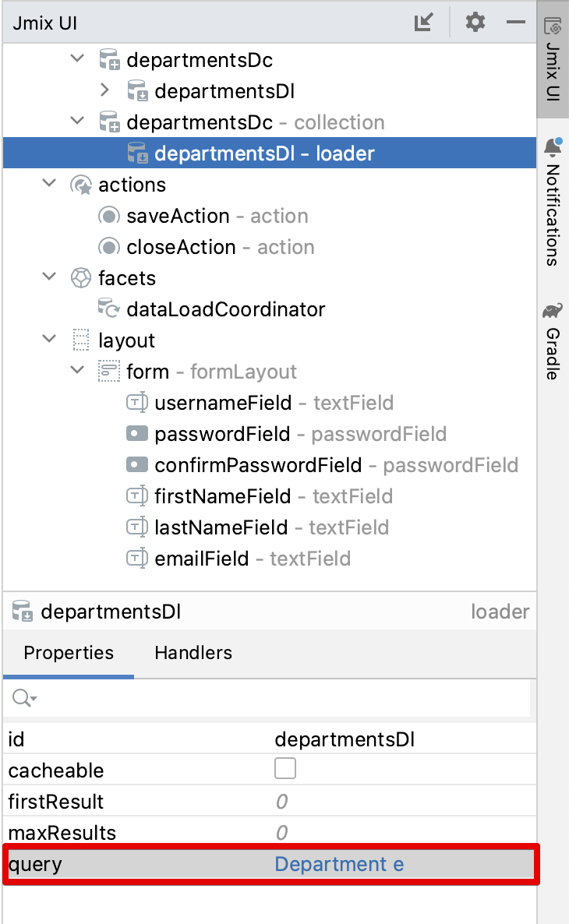Click the saveAction action icon
Image resolution: width=569 pixels, height=924 pixels.
click(x=109, y=216)
